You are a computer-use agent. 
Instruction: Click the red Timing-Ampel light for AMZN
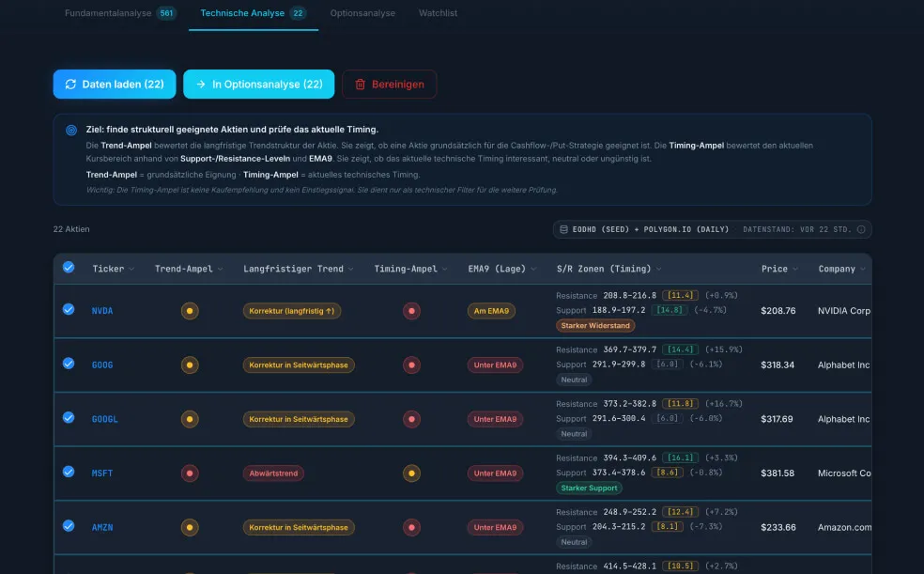point(411,527)
